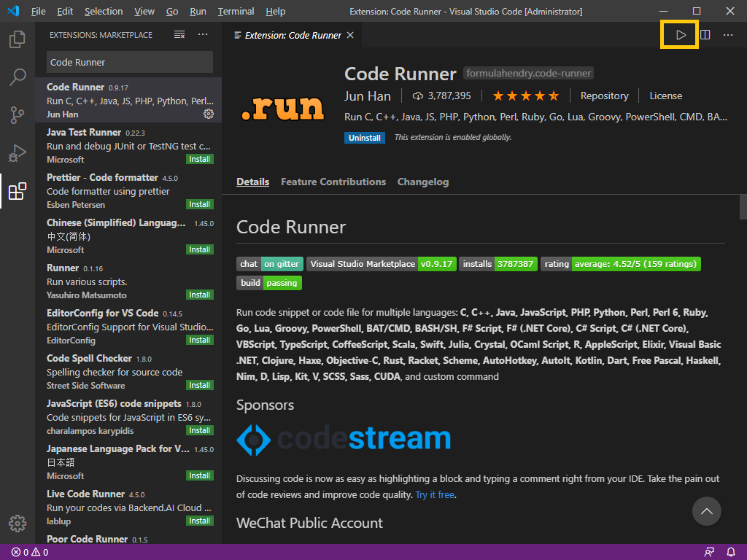The image size is (747, 560).
Task: Select the Extensions view icon
Action: tap(18, 191)
